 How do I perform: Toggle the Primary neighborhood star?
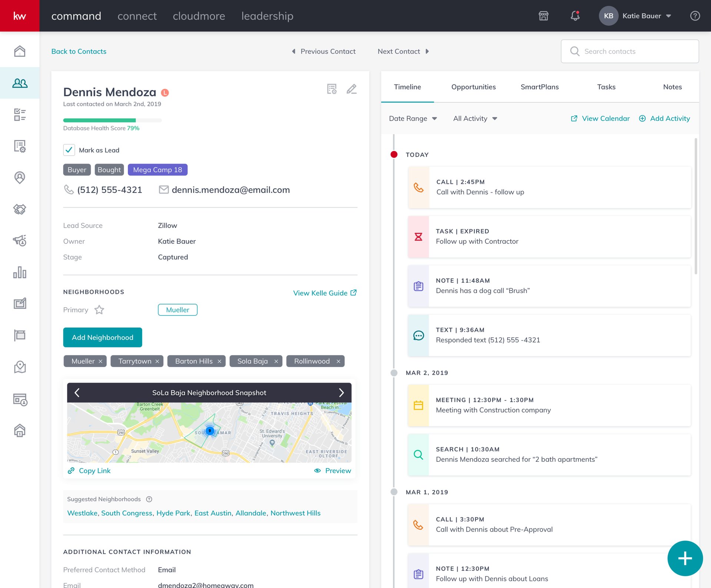[99, 310]
